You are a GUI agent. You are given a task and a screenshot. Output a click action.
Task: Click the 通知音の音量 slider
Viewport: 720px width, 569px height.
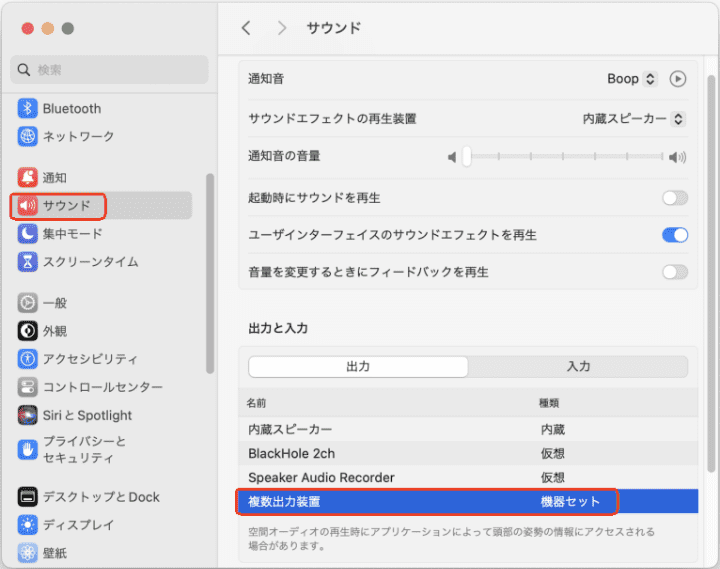565,157
